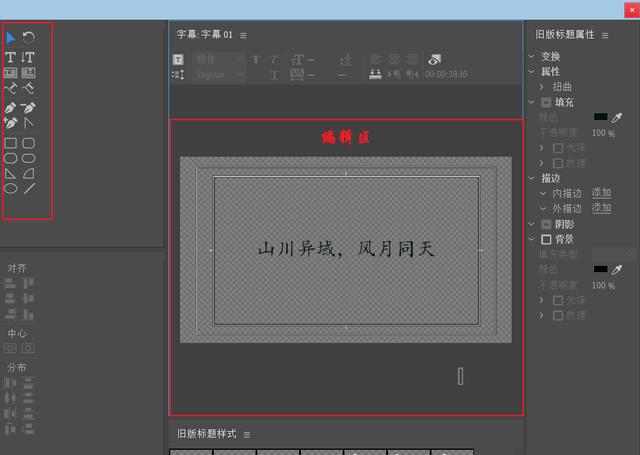Toggle the 填充 checkbox
640x455 pixels.
pos(546,102)
